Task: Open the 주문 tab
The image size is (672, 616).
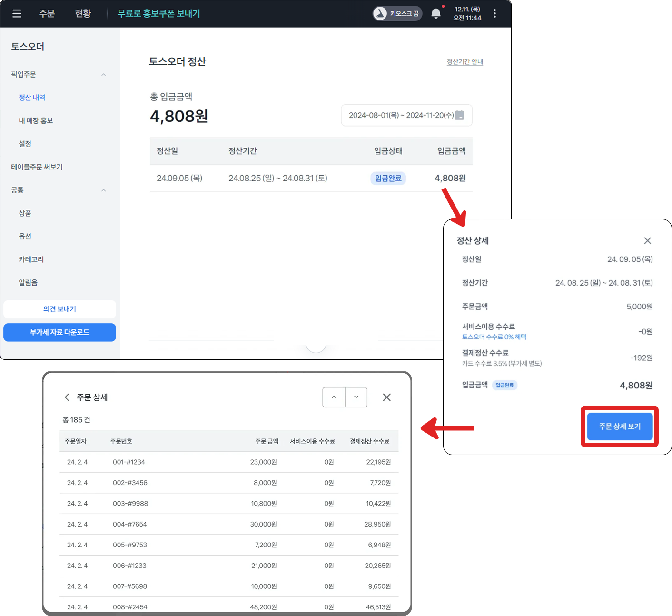Action: coord(47,13)
